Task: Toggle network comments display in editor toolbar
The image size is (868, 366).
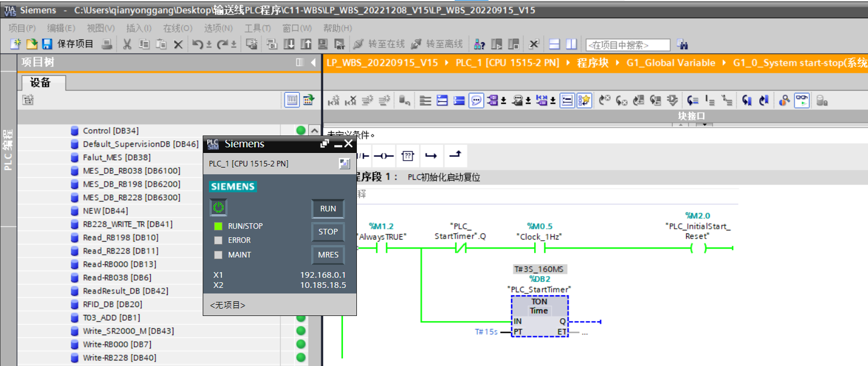Action: [x=476, y=101]
